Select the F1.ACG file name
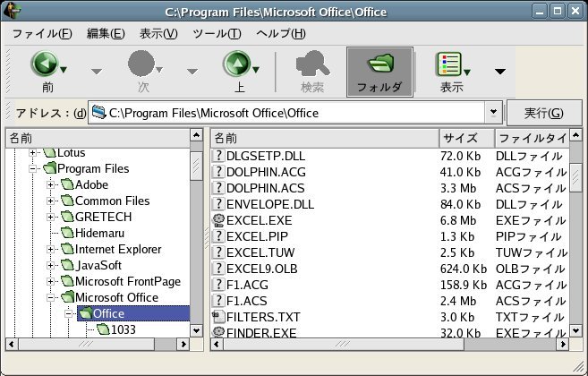 click(x=248, y=285)
